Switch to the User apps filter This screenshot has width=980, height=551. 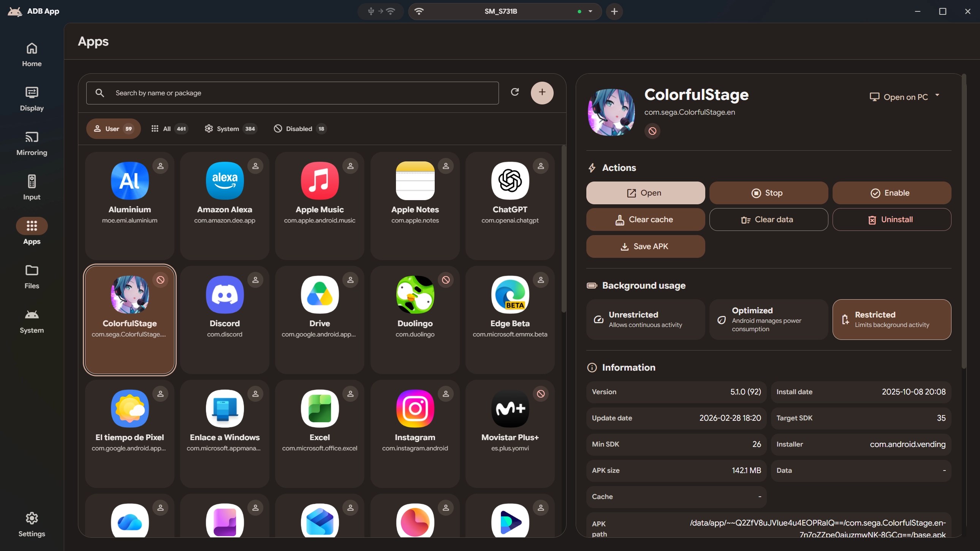pyautogui.click(x=113, y=128)
